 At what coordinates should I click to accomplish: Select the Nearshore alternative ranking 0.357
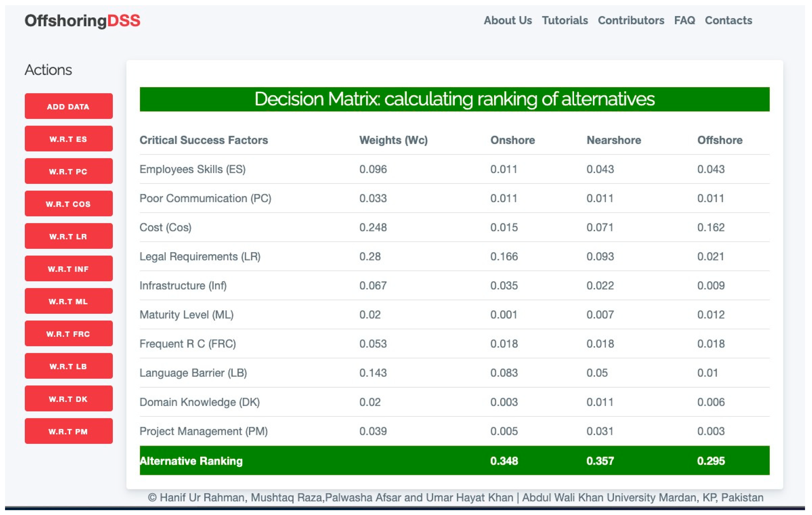pos(600,461)
